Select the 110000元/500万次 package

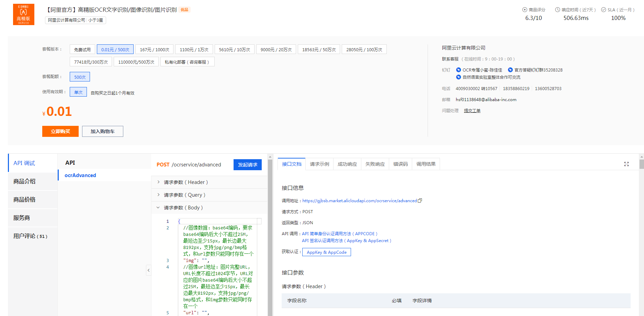[x=136, y=62]
